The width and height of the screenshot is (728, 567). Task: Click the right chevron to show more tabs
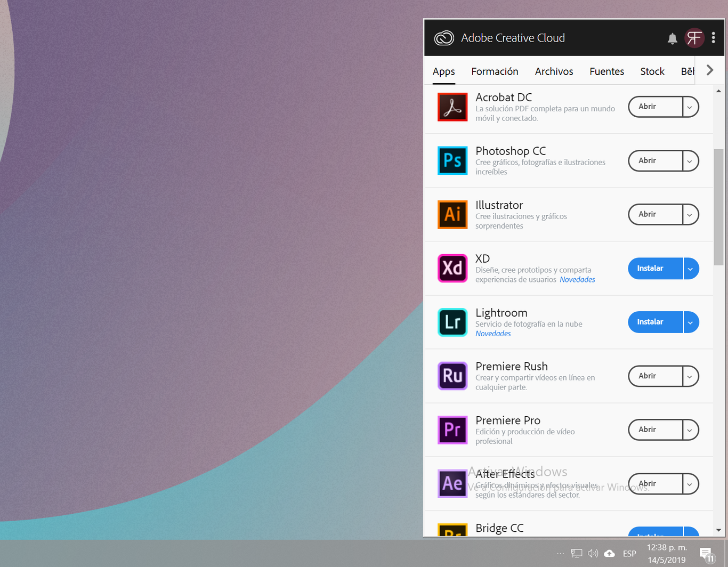coord(709,69)
